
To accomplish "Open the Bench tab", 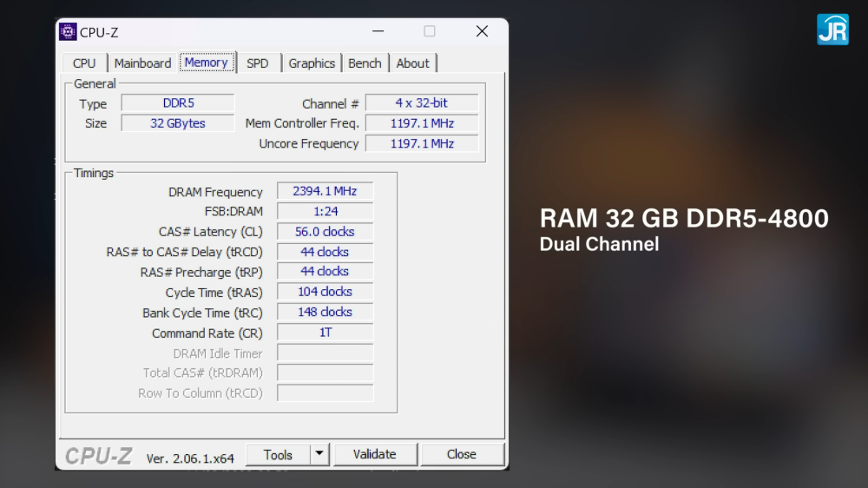I will [365, 63].
